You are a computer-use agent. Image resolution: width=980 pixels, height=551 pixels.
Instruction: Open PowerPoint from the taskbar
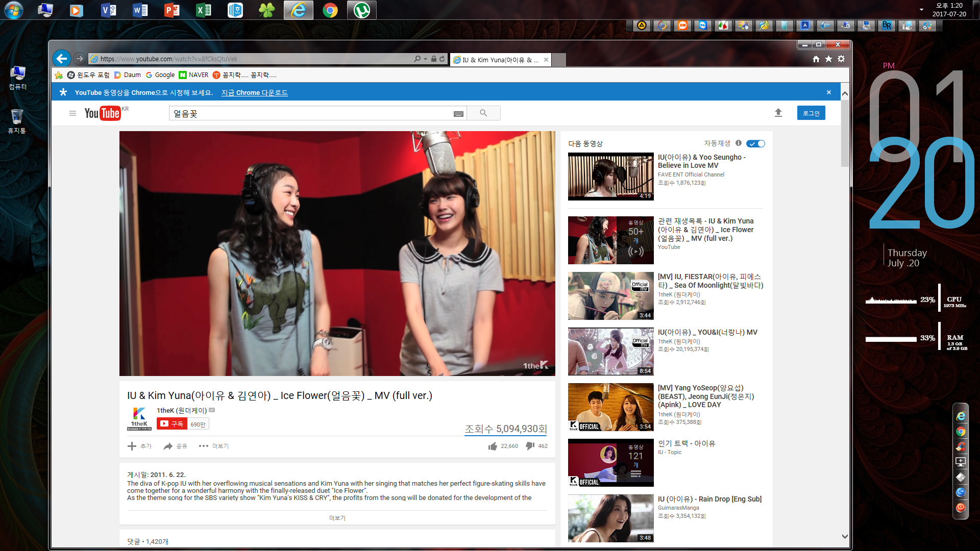click(171, 10)
